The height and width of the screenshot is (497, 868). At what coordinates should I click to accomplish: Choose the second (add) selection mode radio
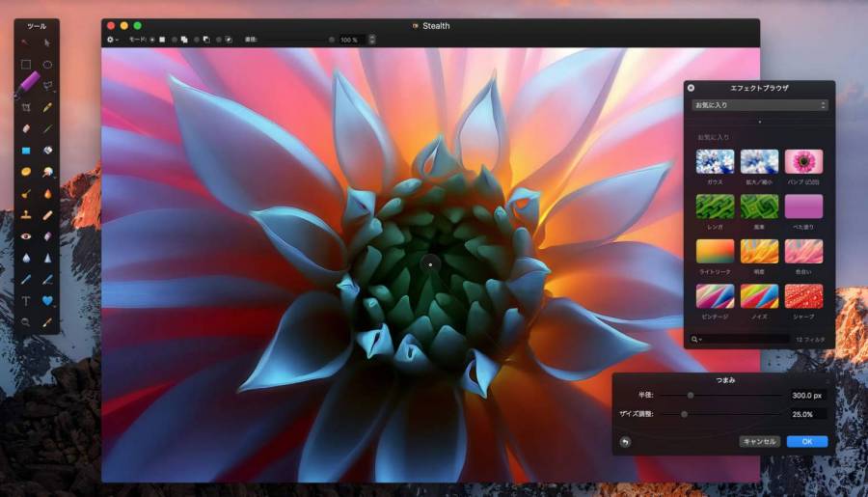tap(175, 40)
